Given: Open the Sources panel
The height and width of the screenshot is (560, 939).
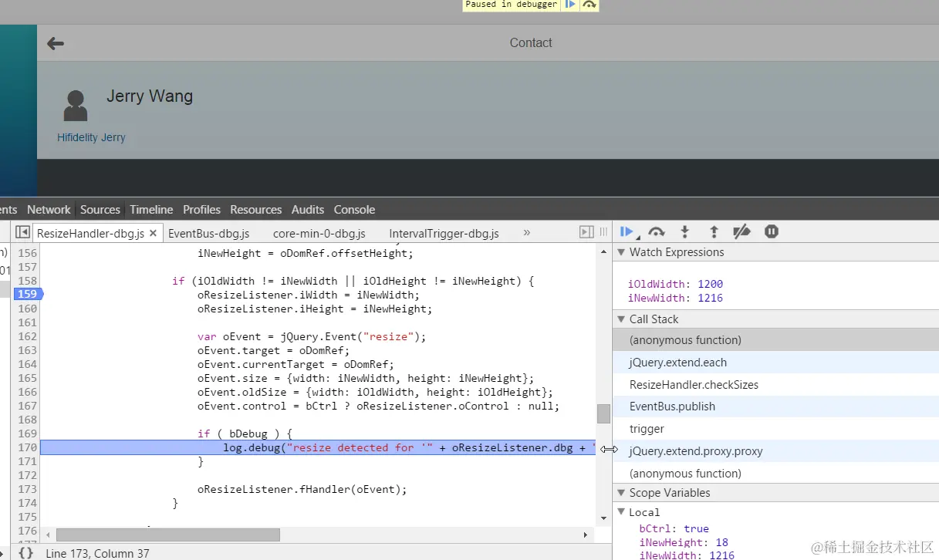Looking at the screenshot, I should click(100, 210).
